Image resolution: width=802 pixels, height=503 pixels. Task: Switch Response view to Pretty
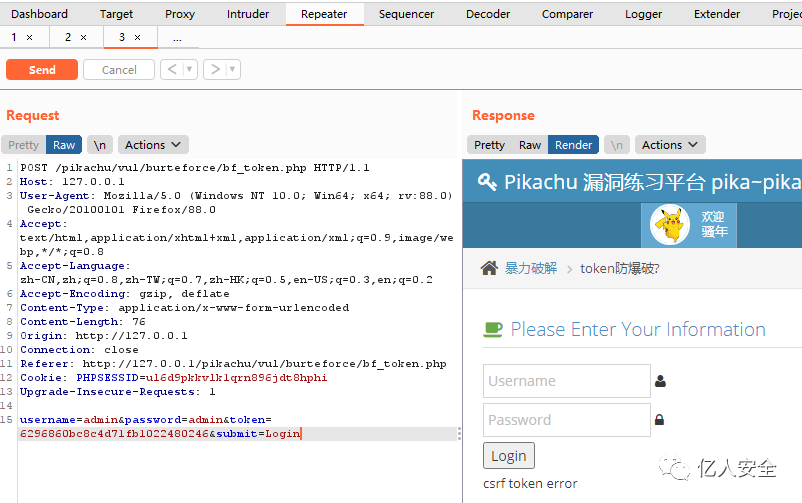coord(489,145)
